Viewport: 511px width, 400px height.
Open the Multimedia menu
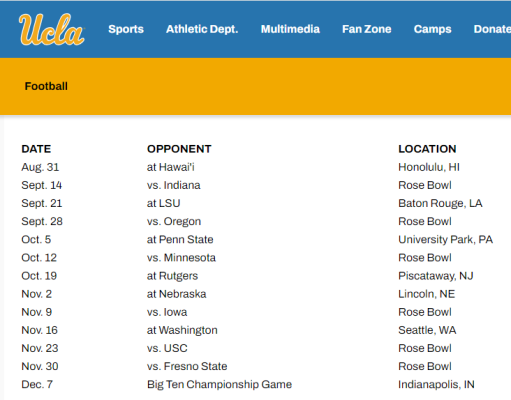290,29
